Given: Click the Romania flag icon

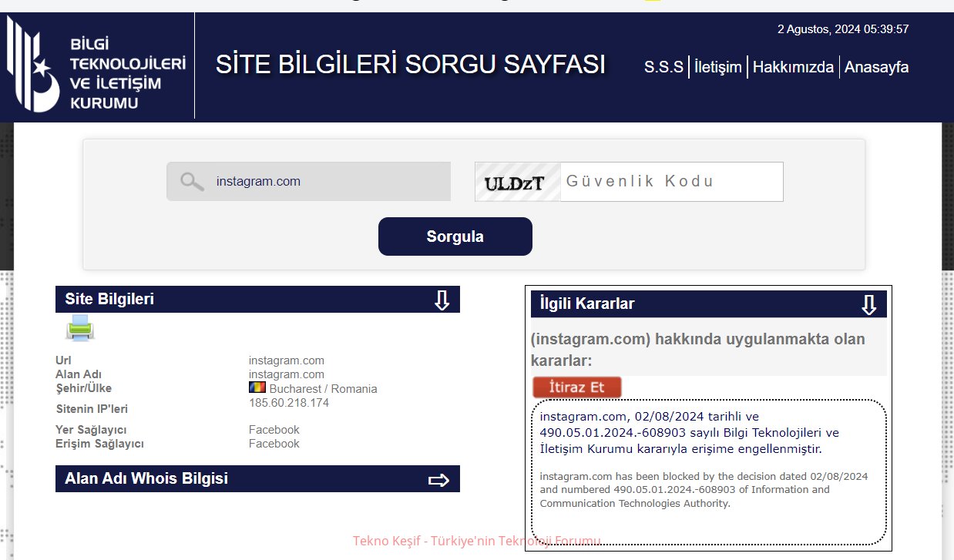Looking at the screenshot, I should [257, 388].
